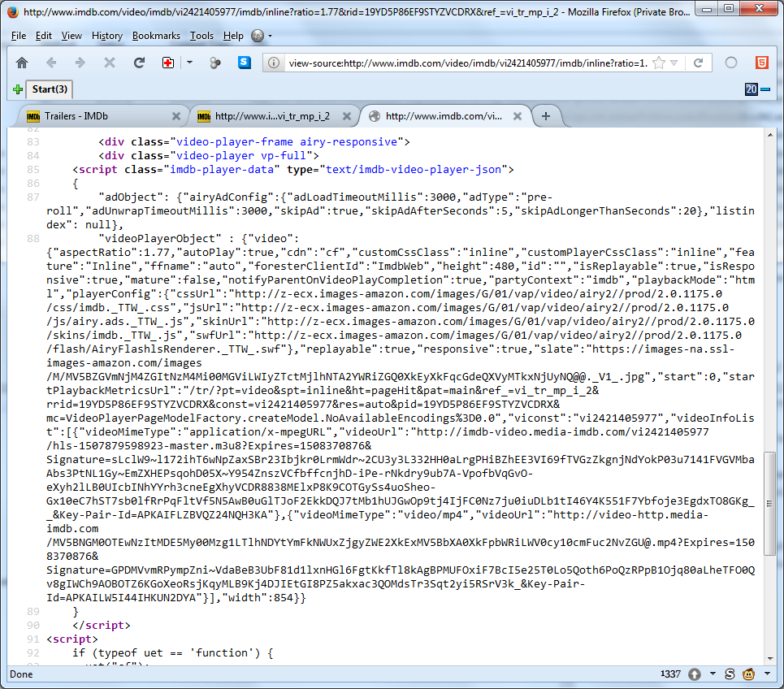This screenshot has height=689, width=784.
Task: Click the vertical scrollbar thumb
Action: [769, 503]
